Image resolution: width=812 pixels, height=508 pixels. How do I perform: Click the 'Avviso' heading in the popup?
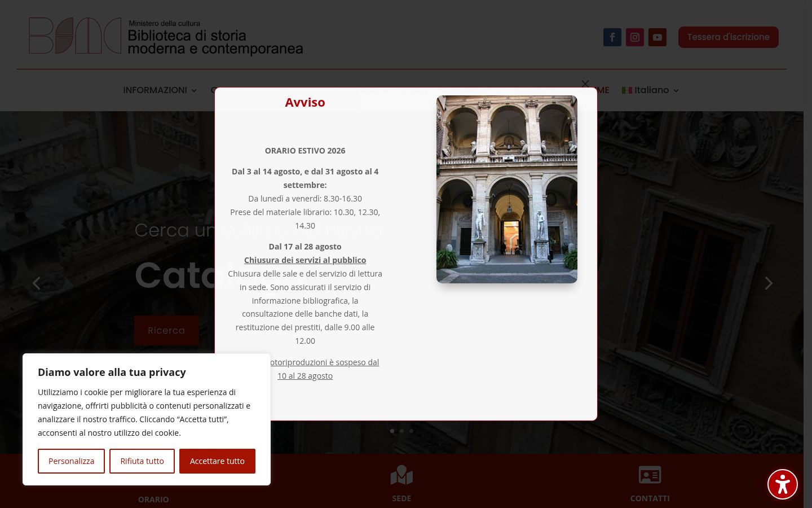click(x=305, y=102)
